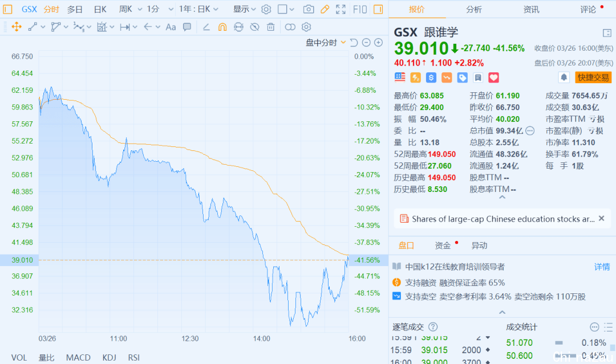Click the sync drawings icon
This screenshot has width=616, height=364.
tap(238, 27)
